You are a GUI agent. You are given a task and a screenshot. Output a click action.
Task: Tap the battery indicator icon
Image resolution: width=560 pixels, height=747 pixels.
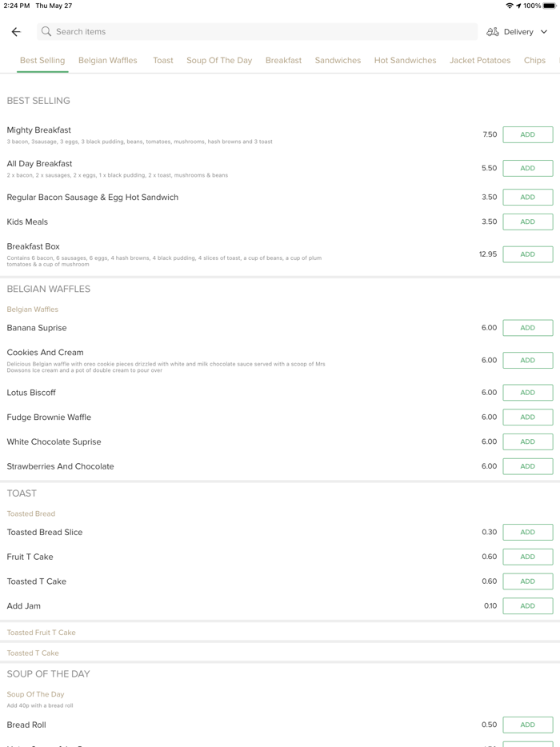tap(550, 6)
